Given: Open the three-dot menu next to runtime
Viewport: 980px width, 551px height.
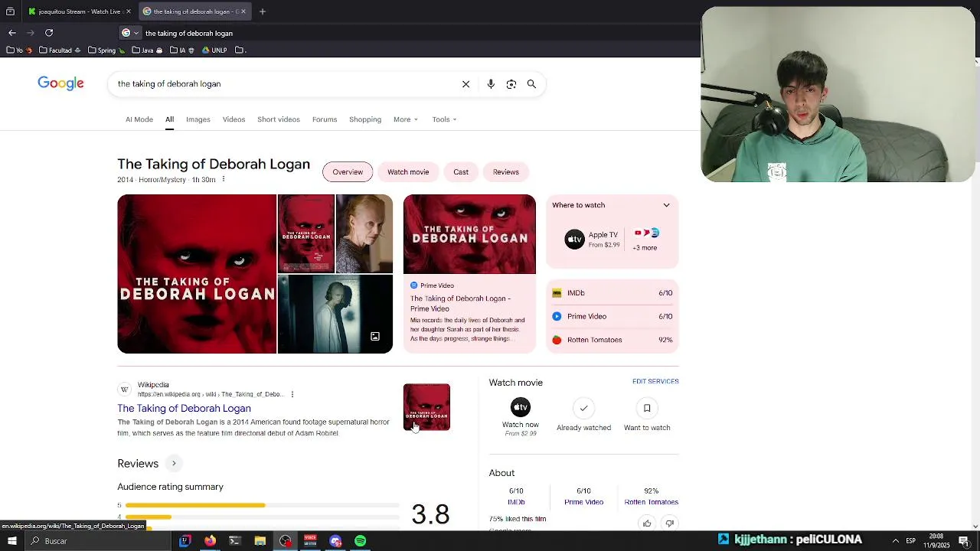Looking at the screenshot, I should pyautogui.click(x=224, y=179).
